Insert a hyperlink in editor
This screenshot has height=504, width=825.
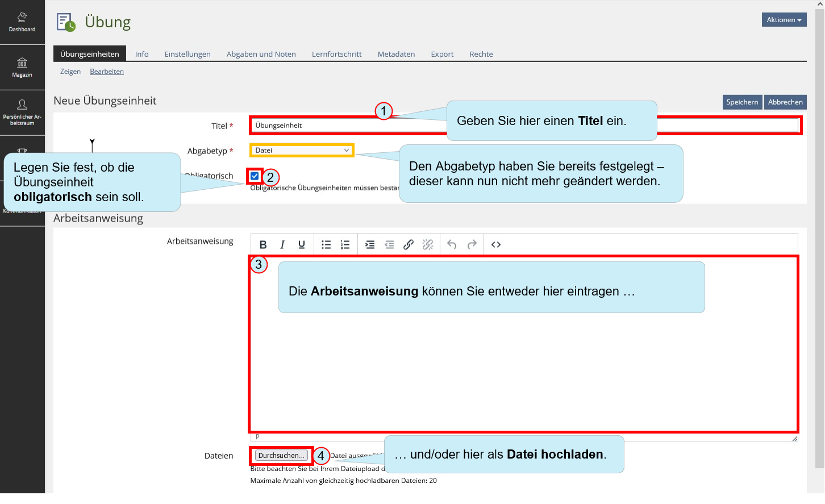[x=409, y=245]
